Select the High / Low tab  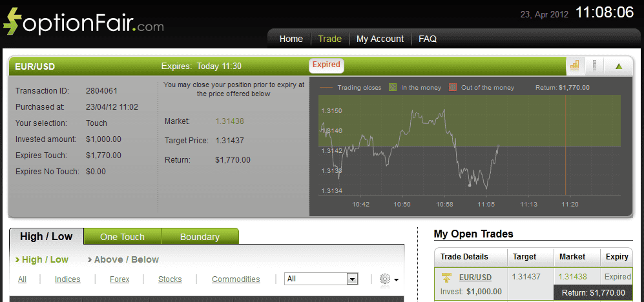[x=47, y=236]
